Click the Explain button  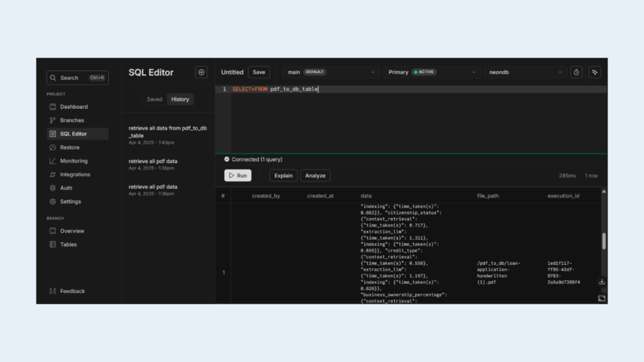[283, 175]
